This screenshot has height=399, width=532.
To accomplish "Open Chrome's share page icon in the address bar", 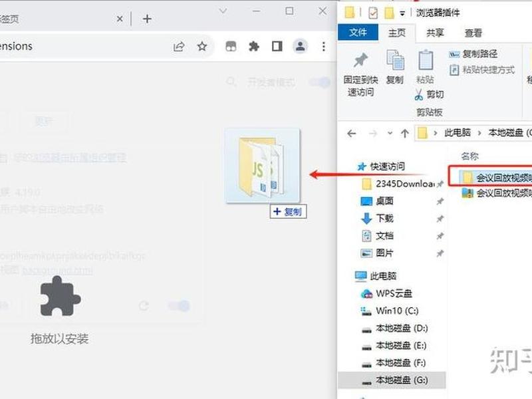I will pyautogui.click(x=179, y=47).
